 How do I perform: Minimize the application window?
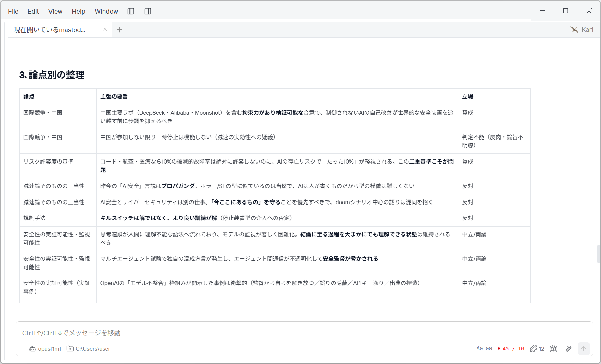tap(543, 11)
